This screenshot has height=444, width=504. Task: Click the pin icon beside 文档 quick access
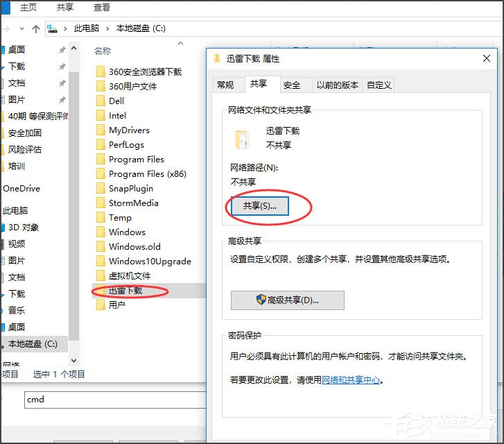[62, 83]
